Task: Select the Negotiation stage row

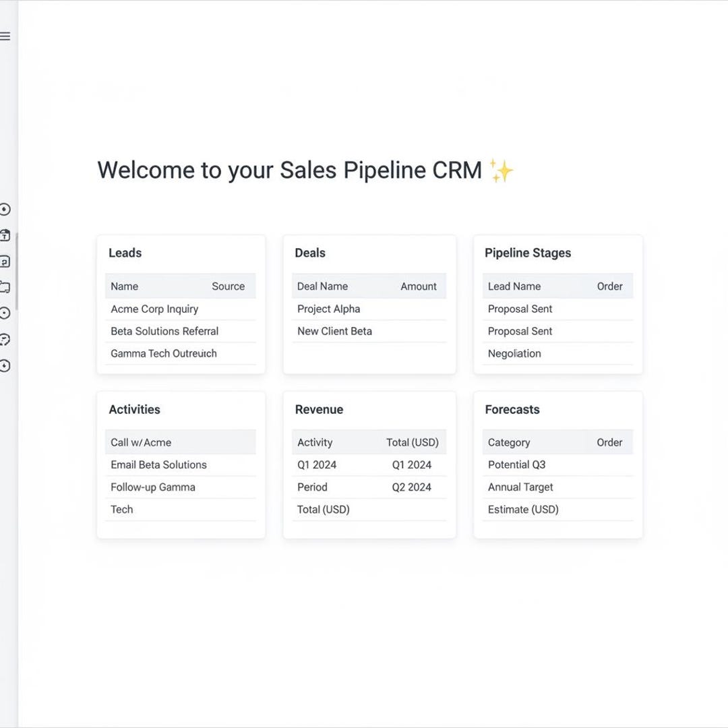Action: click(557, 354)
